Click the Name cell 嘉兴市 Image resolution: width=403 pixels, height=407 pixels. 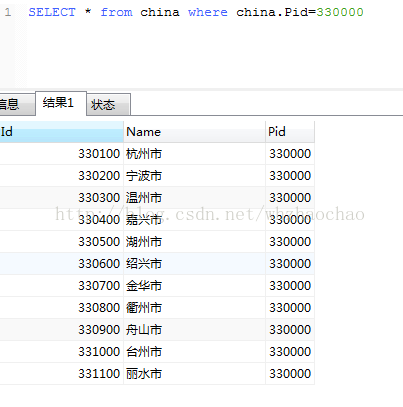click(194, 220)
